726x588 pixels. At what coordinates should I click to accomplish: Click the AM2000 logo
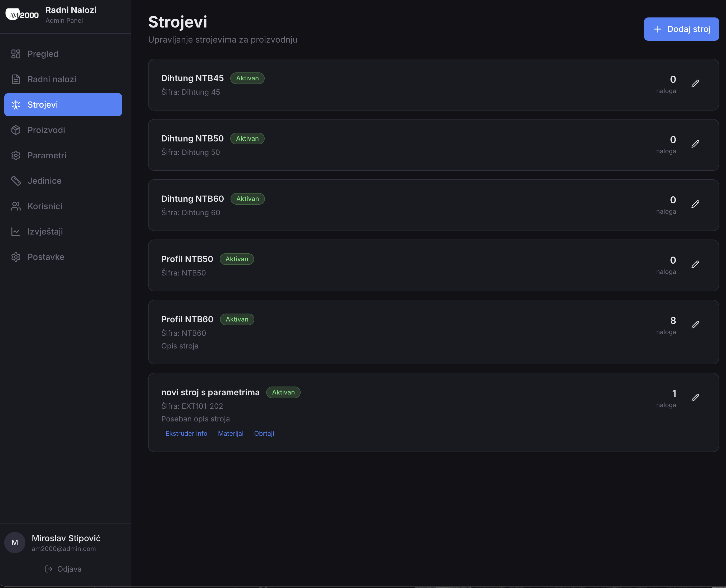22,15
